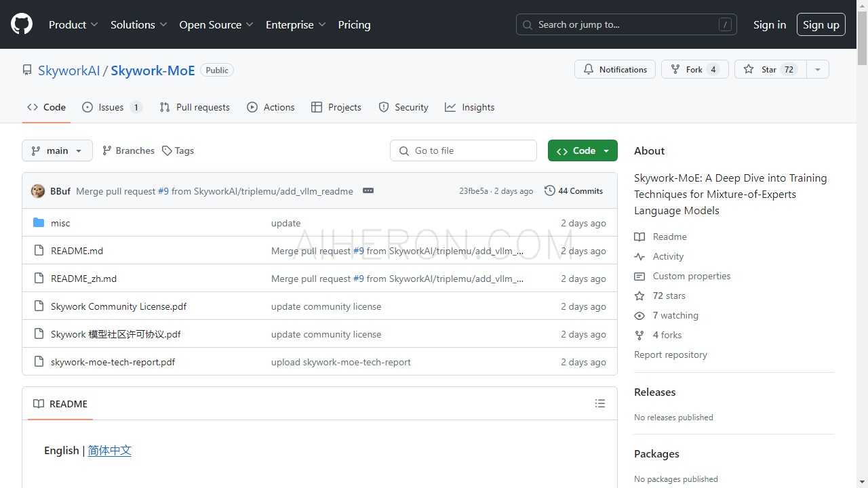This screenshot has width=868, height=488.
Task: Expand the Enterprise dropdown
Action: [296, 24]
